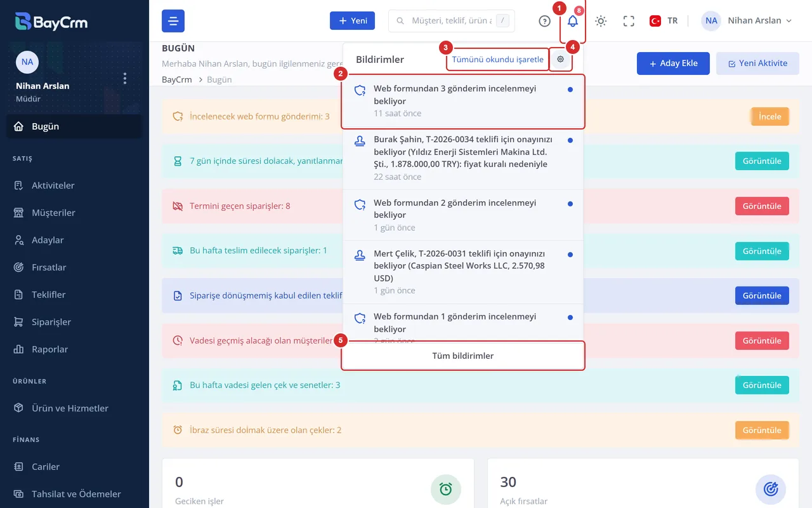Viewport: 812px width, 508px height.
Task: Open Raporlar in sidebar
Action: 74,349
